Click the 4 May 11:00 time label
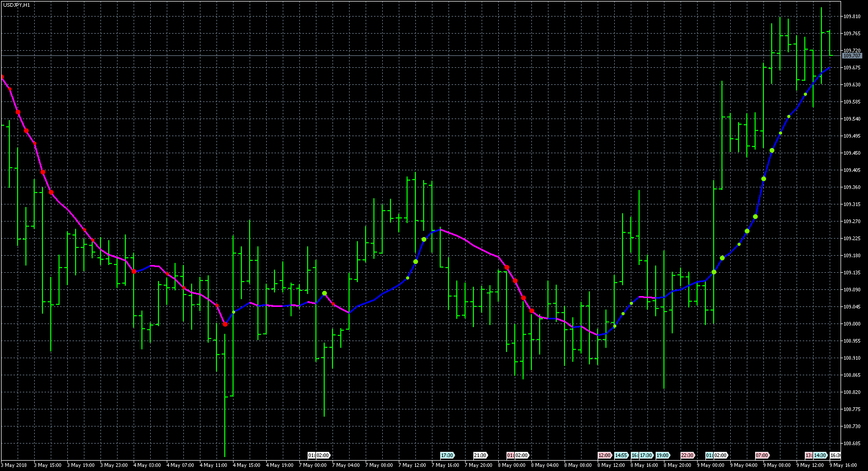The height and width of the screenshot is (471, 868). click(214, 465)
